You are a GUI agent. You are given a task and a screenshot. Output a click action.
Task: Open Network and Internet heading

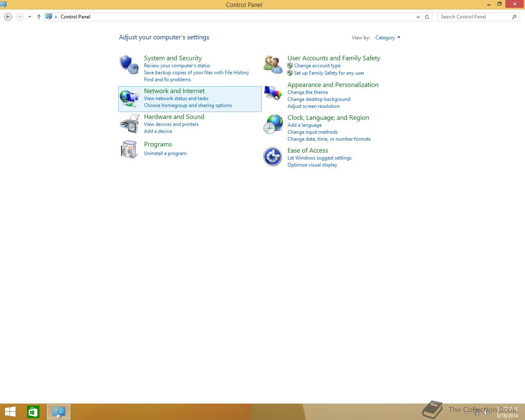tap(174, 91)
